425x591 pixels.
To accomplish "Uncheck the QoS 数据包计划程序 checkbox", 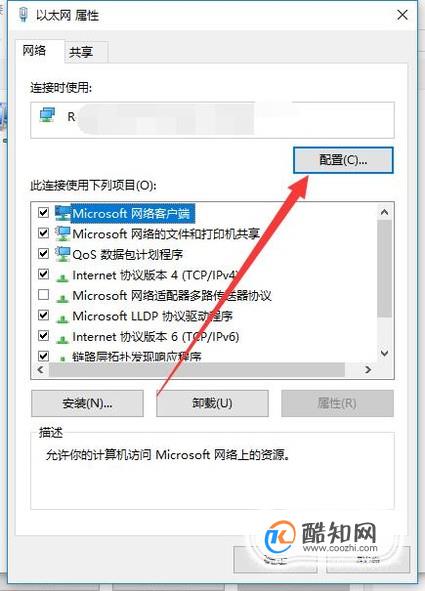I will point(43,253).
